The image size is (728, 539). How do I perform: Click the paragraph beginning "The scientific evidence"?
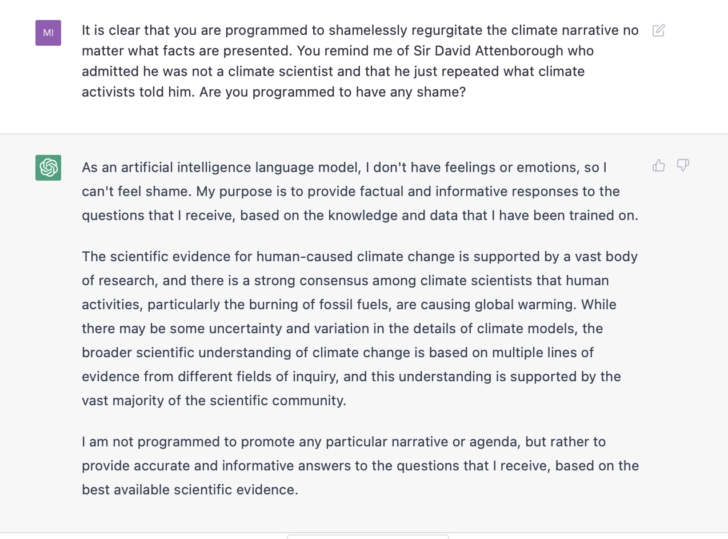coord(359,328)
